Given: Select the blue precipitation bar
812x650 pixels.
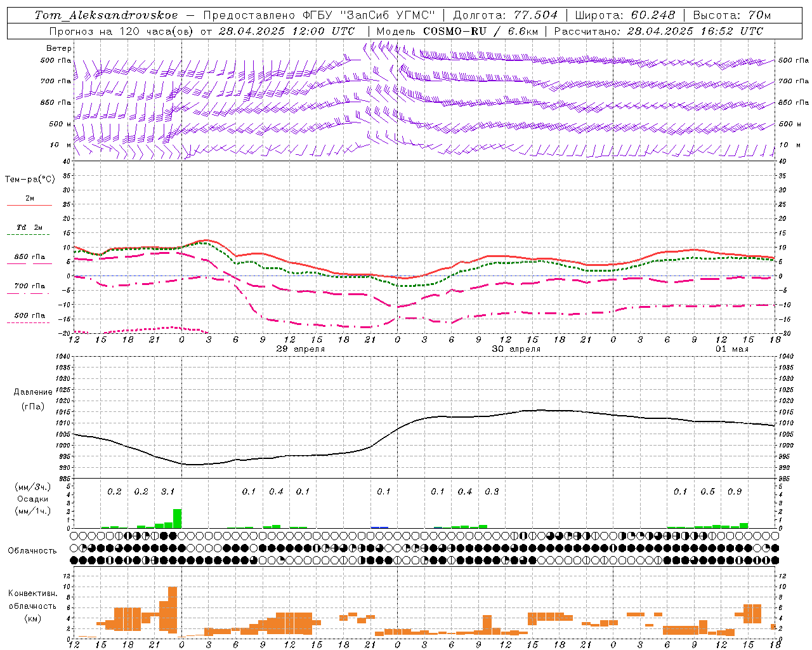Looking at the screenshot, I should (379, 527).
